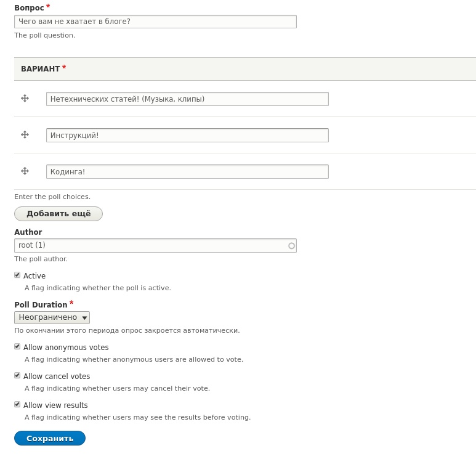476x456 pixels.
Task: Toggle Allow cancel votes checkbox
Action: 17,375
